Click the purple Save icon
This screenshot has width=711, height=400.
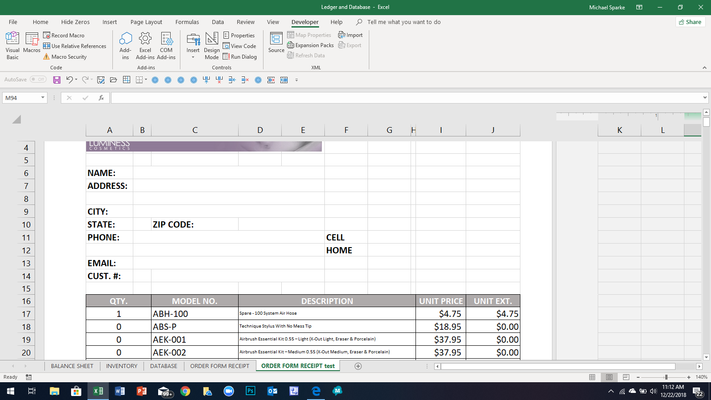57,80
